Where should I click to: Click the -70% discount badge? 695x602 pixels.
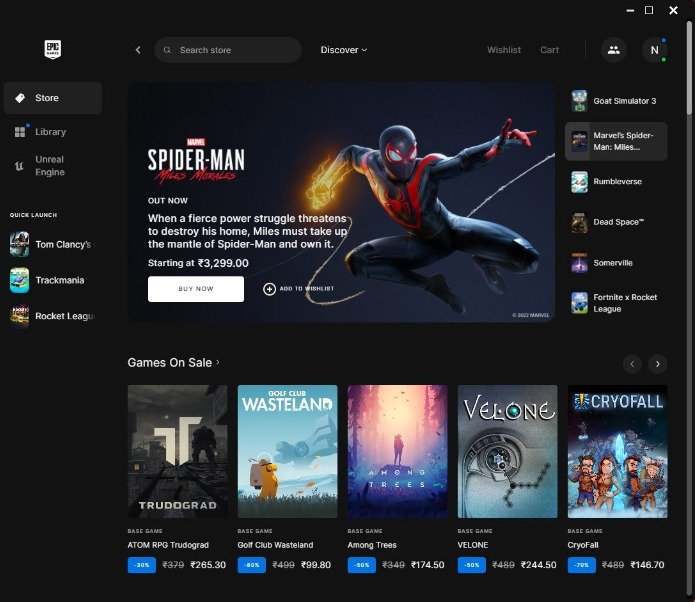(582, 565)
